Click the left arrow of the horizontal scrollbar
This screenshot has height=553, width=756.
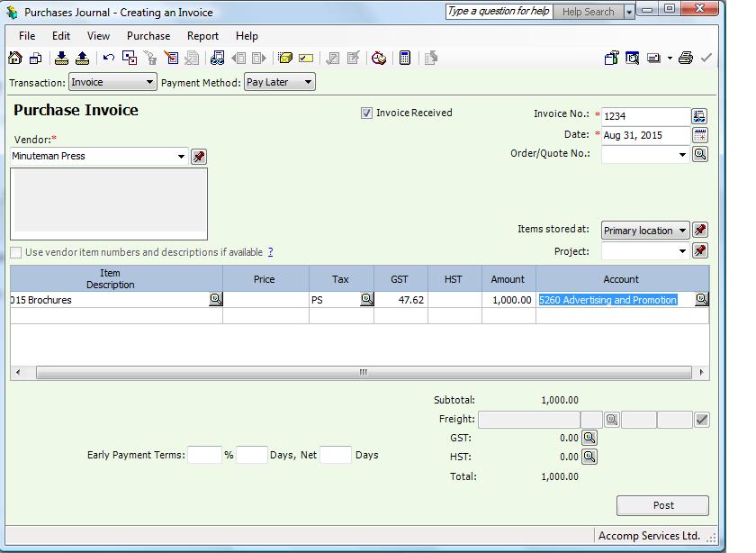[18, 372]
